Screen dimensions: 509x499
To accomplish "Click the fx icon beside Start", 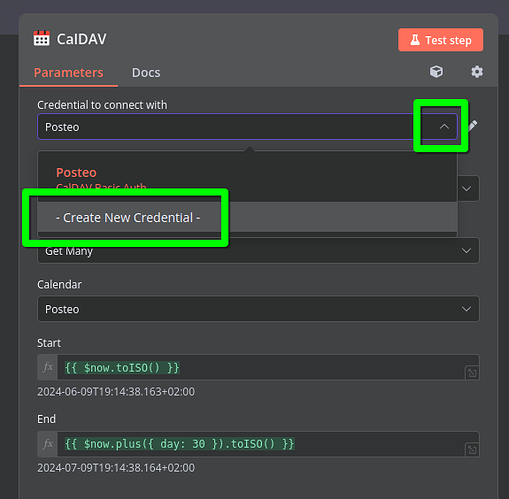I will click(48, 367).
